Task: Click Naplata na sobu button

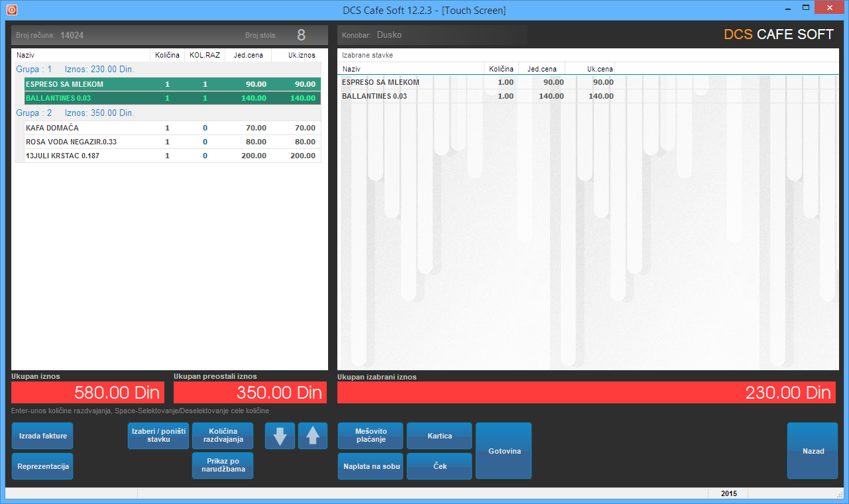Action: point(370,466)
